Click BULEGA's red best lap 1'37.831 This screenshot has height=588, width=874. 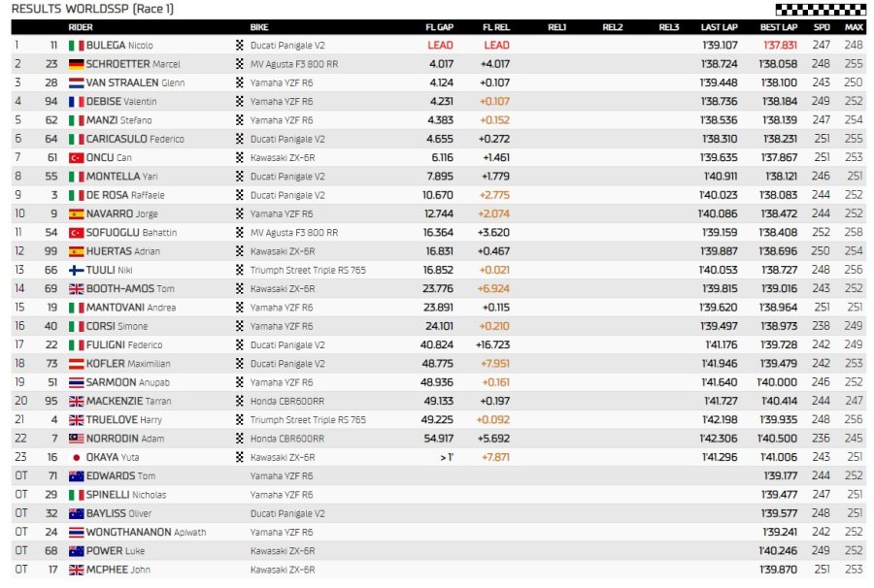tap(780, 46)
